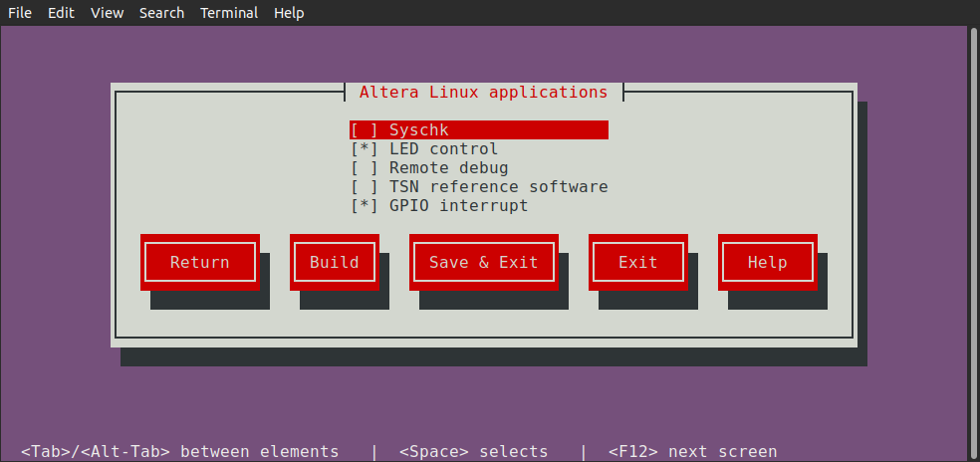Open the File menu in the menu bar
Screen dimensions: 980x462
(x=20, y=13)
